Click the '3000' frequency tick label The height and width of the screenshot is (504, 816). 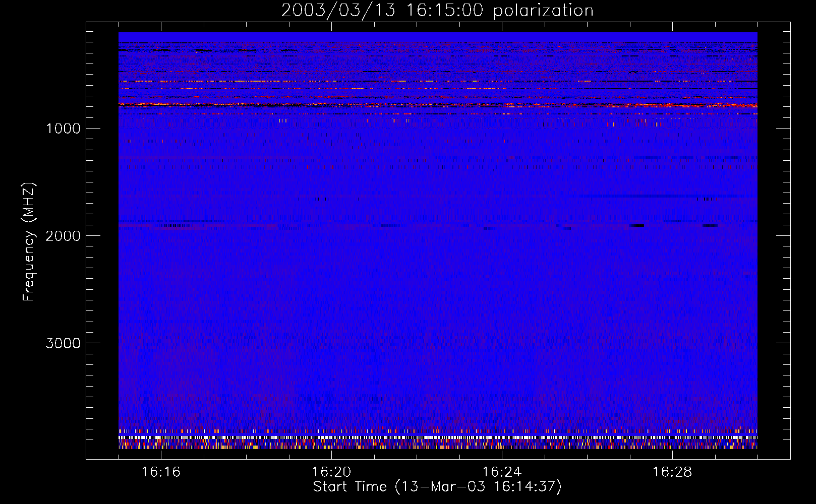pyautogui.click(x=63, y=343)
